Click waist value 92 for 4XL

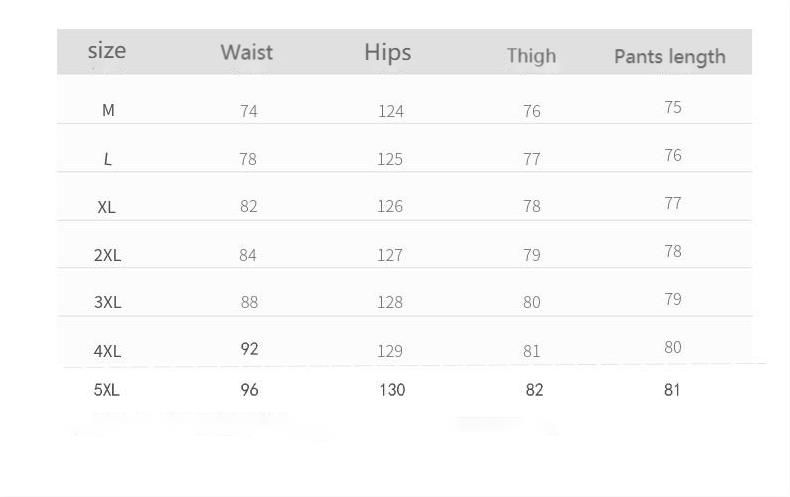tap(249, 349)
